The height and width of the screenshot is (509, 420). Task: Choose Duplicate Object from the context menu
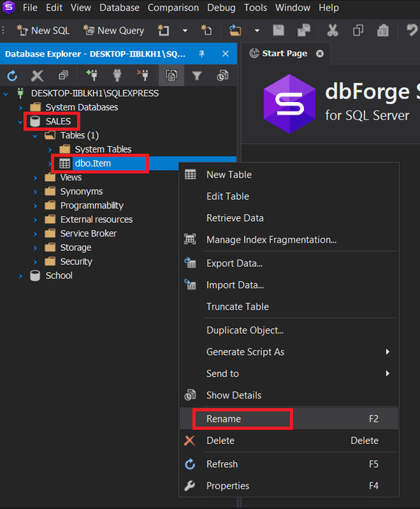289,331
